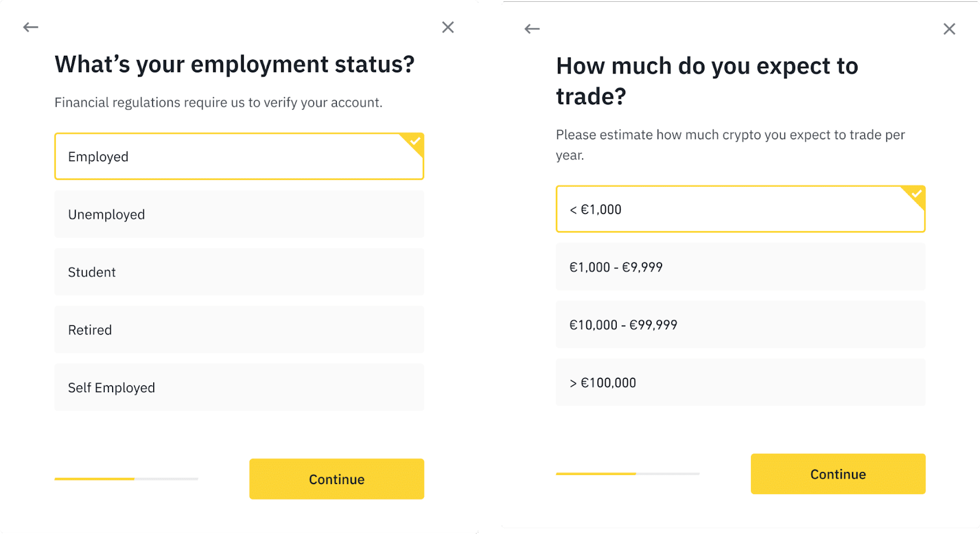
Task: Click progress bar in trade dialog
Action: click(x=627, y=474)
